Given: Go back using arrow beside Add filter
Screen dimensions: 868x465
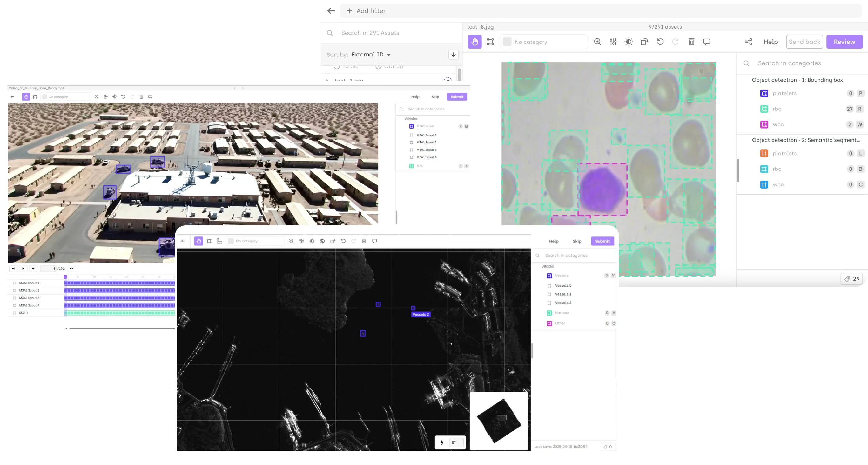Looking at the screenshot, I should click(x=331, y=11).
